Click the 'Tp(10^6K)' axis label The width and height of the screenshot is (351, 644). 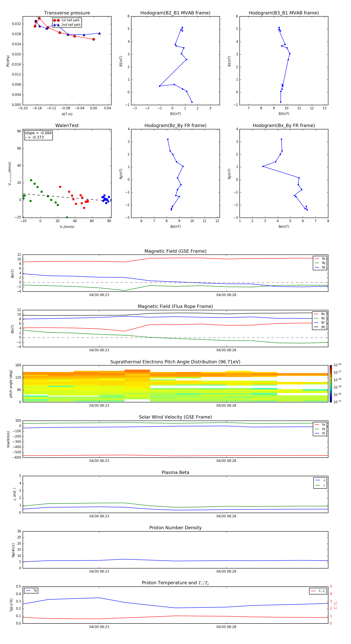pyautogui.click(x=11, y=605)
